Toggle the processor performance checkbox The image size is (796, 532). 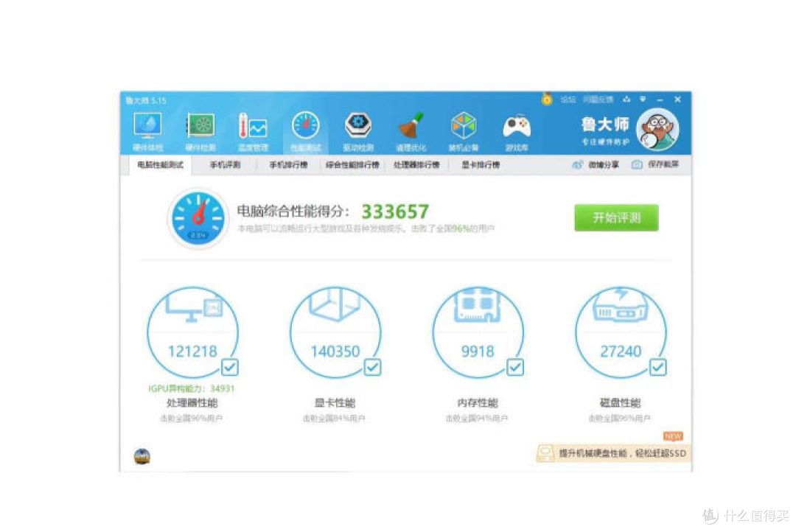click(x=230, y=367)
